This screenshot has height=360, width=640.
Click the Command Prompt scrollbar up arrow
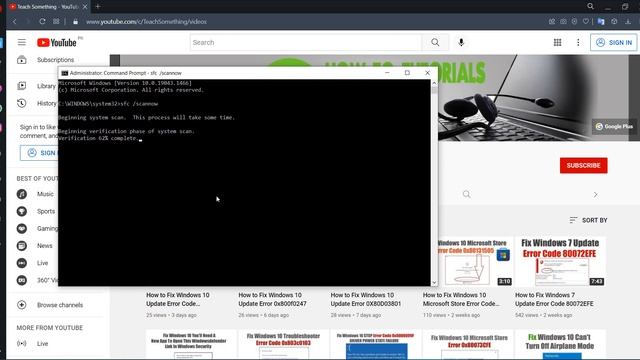tap(434, 83)
